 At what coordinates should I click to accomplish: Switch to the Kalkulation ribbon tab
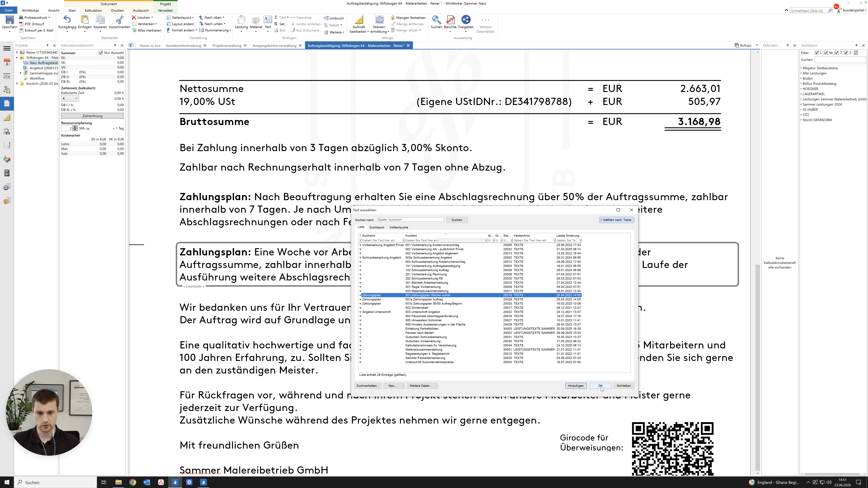click(93, 10)
